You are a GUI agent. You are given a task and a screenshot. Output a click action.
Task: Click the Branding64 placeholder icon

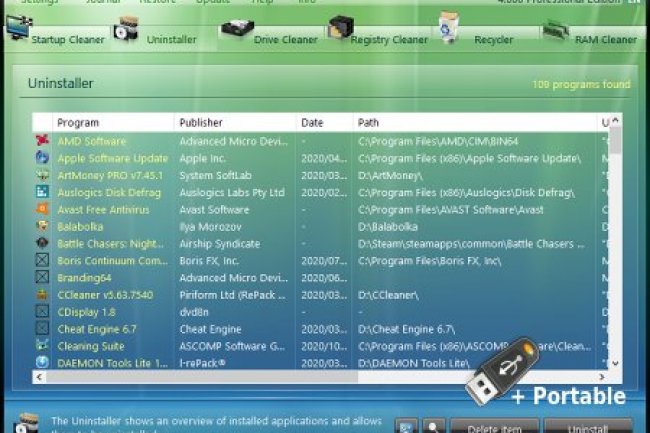pyautogui.click(x=42, y=277)
